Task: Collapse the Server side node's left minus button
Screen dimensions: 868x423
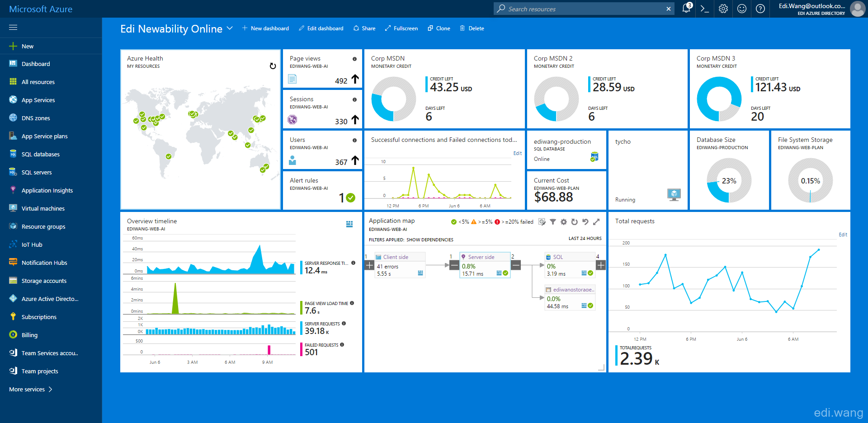Action: tap(454, 265)
